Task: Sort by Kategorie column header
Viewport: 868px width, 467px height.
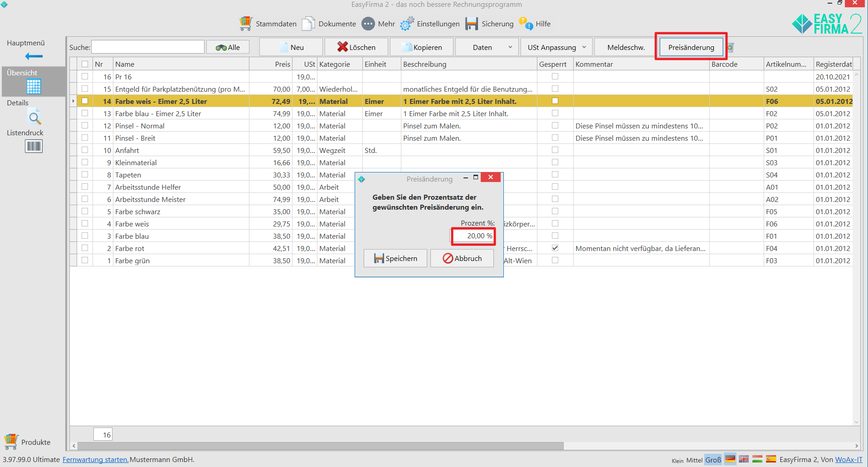Action: pos(340,64)
